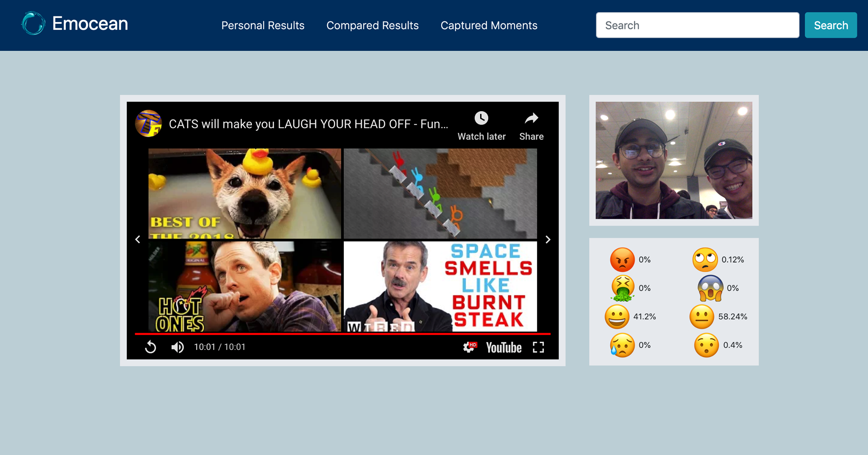View Captured Moments

489,25
